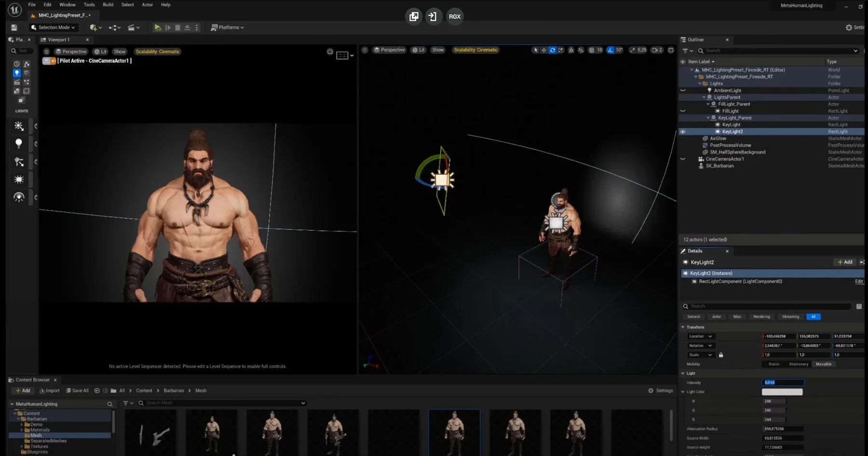Viewport: 868px width, 456px height.
Task: Select the Point Light bulb icon in Lights panel
Action: pos(19,143)
